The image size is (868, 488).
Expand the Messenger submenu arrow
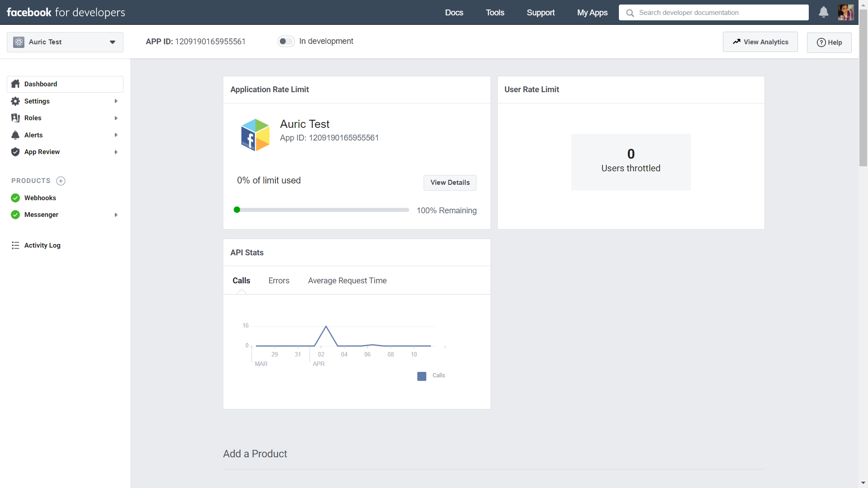click(x=116, y=215)
